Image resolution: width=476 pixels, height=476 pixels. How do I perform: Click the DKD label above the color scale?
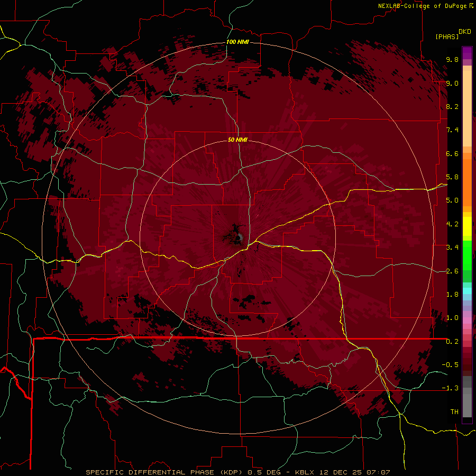coord(464,32)
